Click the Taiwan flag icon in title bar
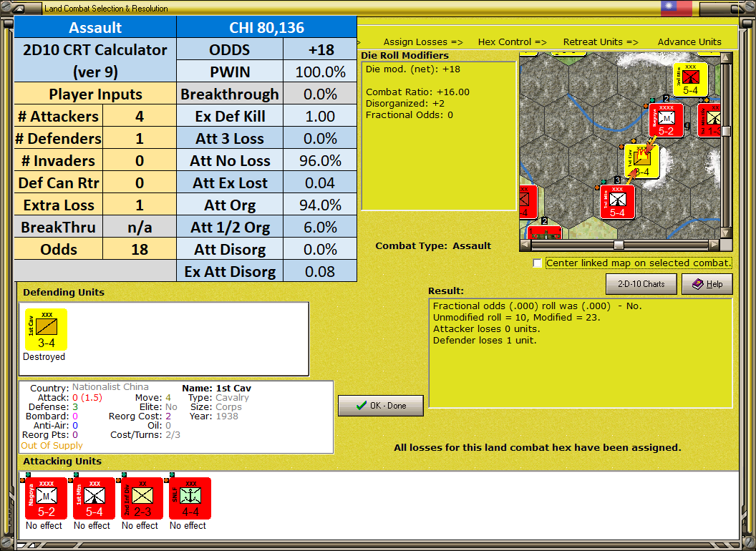Image resolution: width=756 pixels, height=551 pixels. (x=676, y=8)
